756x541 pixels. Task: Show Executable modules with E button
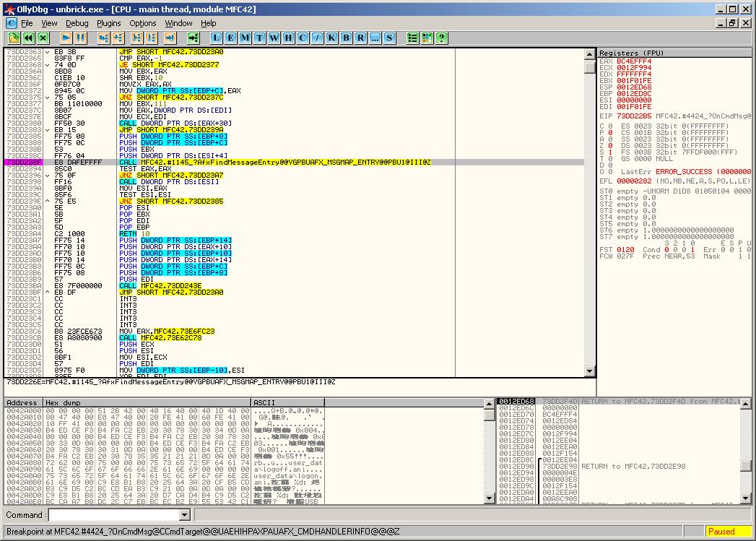coord(230,38)
